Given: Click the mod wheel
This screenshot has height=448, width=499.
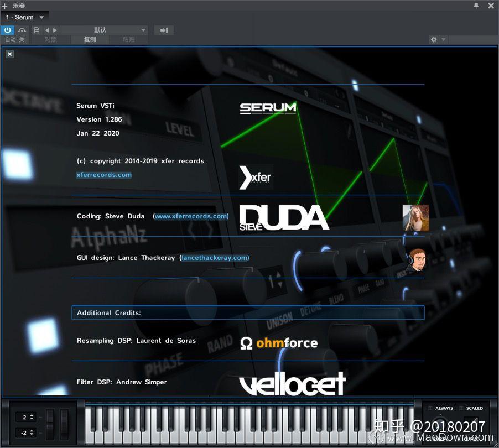Looking at the screenshot, I should coord(64,424).
